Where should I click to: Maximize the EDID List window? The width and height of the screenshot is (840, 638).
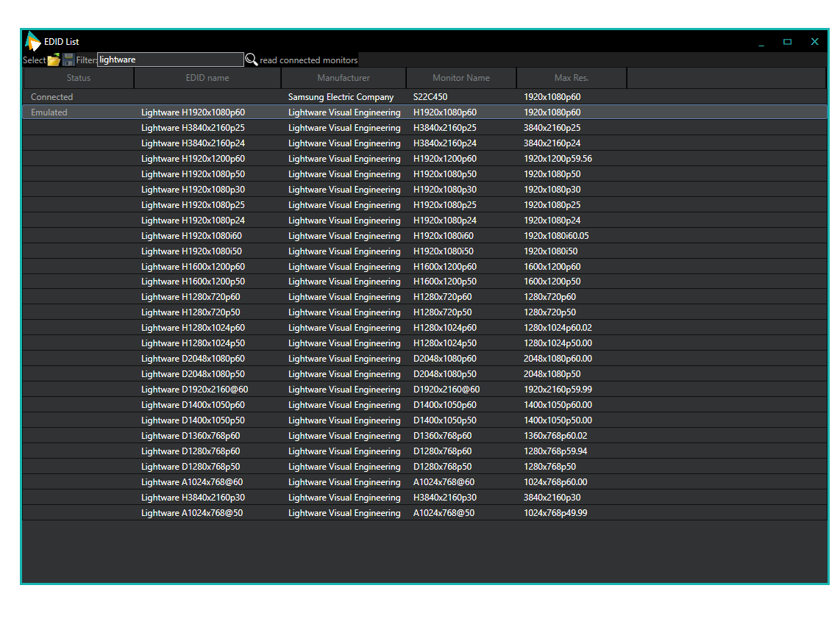point(788,42)
